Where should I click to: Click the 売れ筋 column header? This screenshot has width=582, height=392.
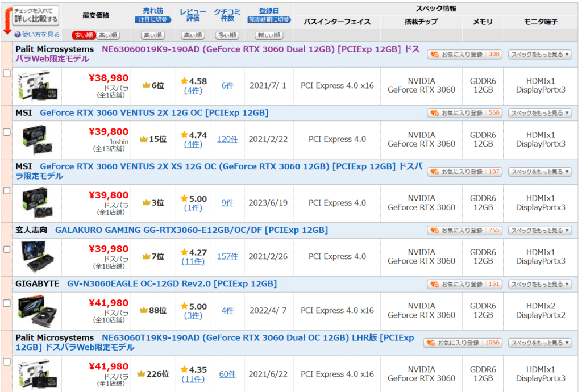153,11
